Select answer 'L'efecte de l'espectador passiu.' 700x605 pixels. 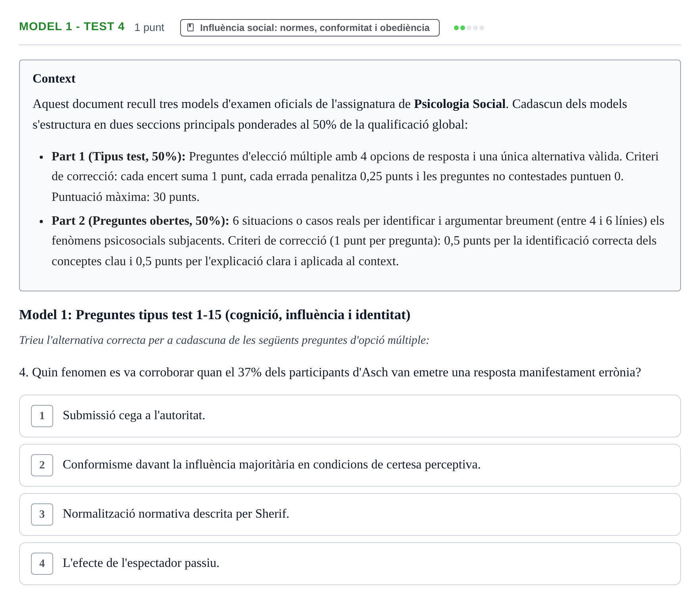(x=350, y=564)
